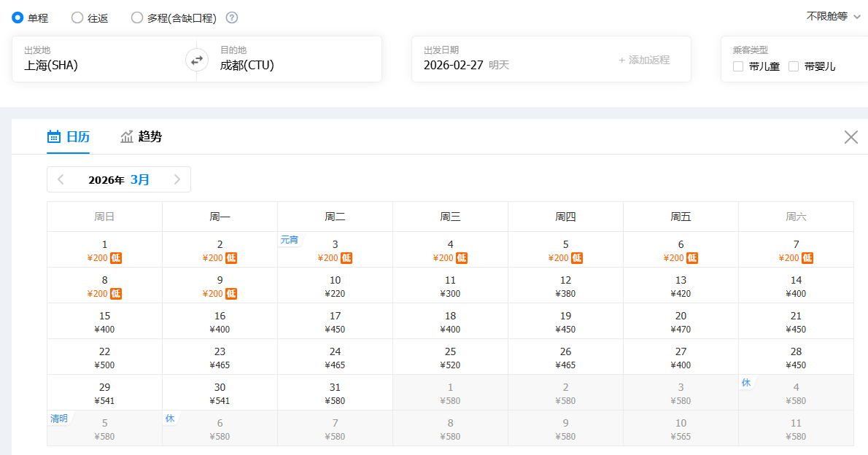Check the 带婴儿 checkbox

[794, 66]
